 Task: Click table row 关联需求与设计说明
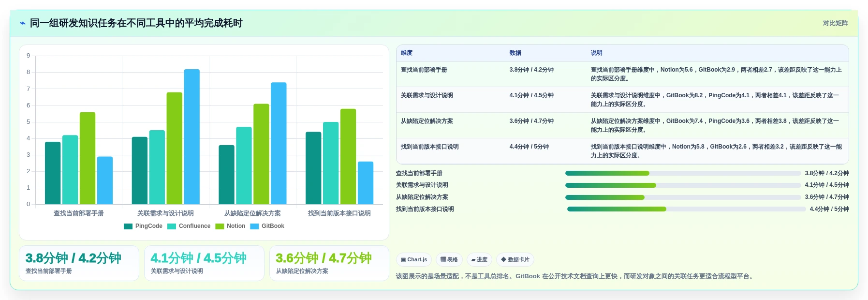(x=622, y=100)
